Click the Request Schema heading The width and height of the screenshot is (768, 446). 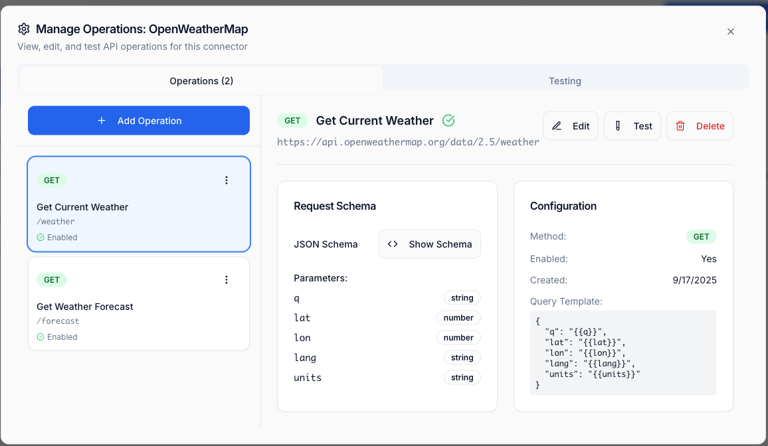pos(335,206)
